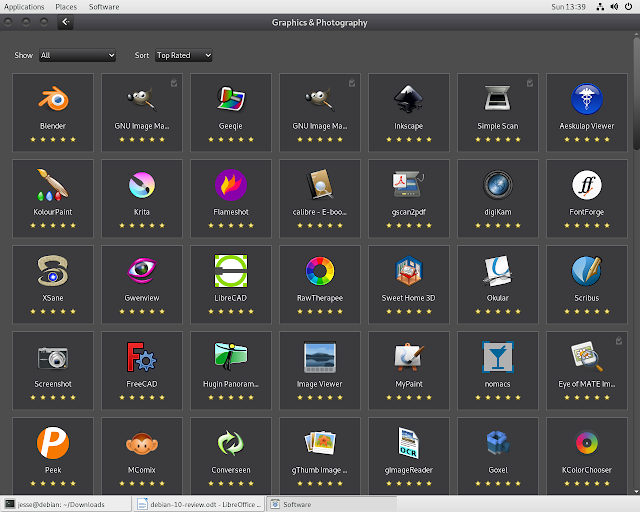Open the Sort Top Rated dropdown

point(183,56)
